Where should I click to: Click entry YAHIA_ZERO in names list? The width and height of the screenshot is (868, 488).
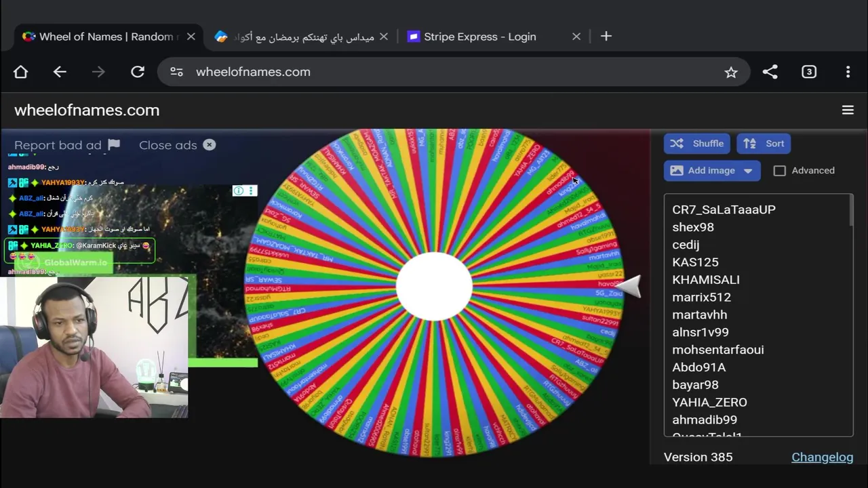(x=709, y=402)
